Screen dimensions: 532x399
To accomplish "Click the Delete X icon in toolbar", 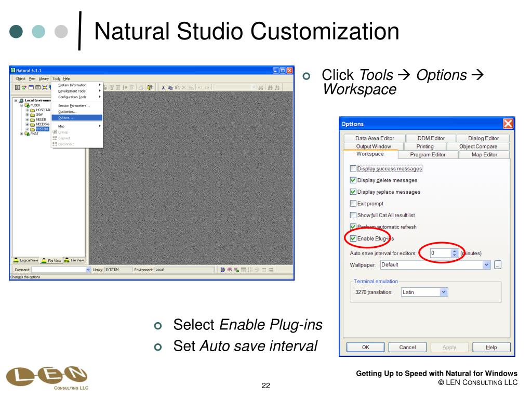I will click(184, 87).
